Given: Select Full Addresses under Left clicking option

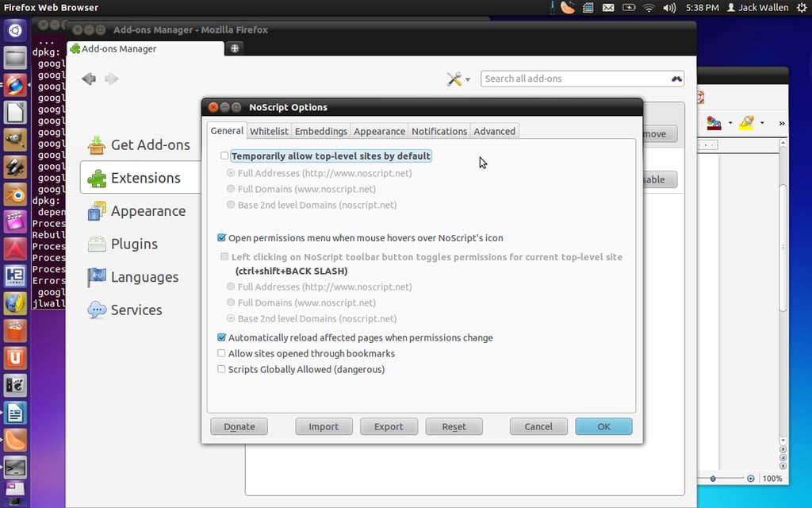Looking at the screenshot, I should [231, 286].
